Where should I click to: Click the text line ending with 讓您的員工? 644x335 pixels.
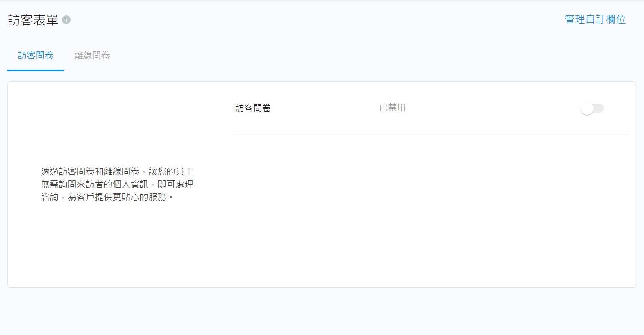point(117,172)
